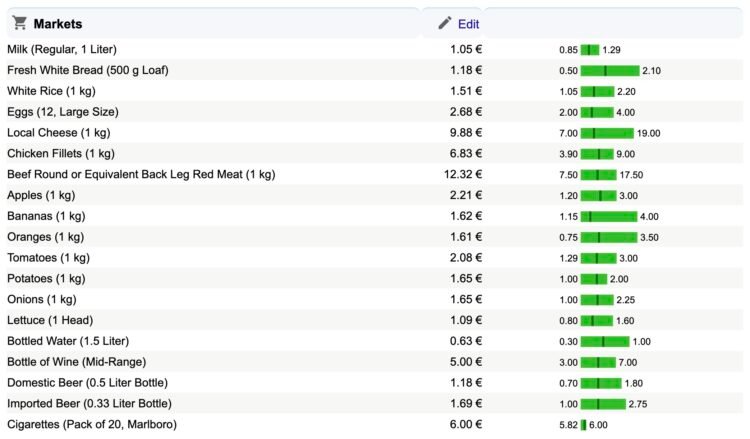Select the Bottled Water range bar
750x439 pixels.
tap(605, 341)
